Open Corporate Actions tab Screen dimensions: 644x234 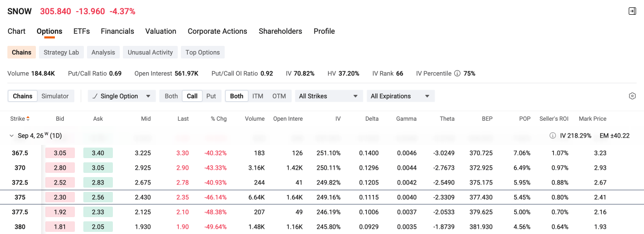pos(217,31)
